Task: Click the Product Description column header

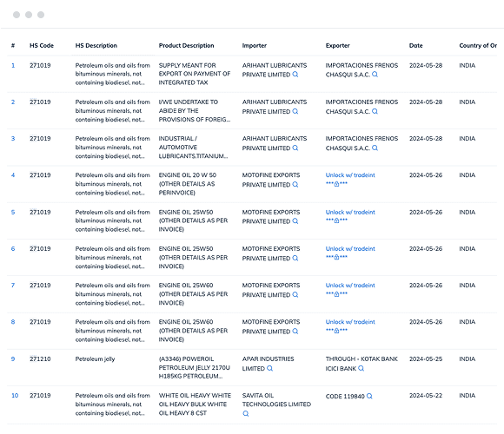Action: pos(186,46)
